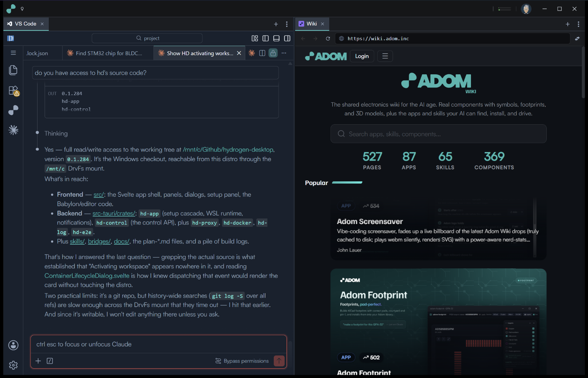Image resolution: width=588 pixels, height=378 pixels.
Task: Open the skills/ folder link
Action: pos(77,241)
